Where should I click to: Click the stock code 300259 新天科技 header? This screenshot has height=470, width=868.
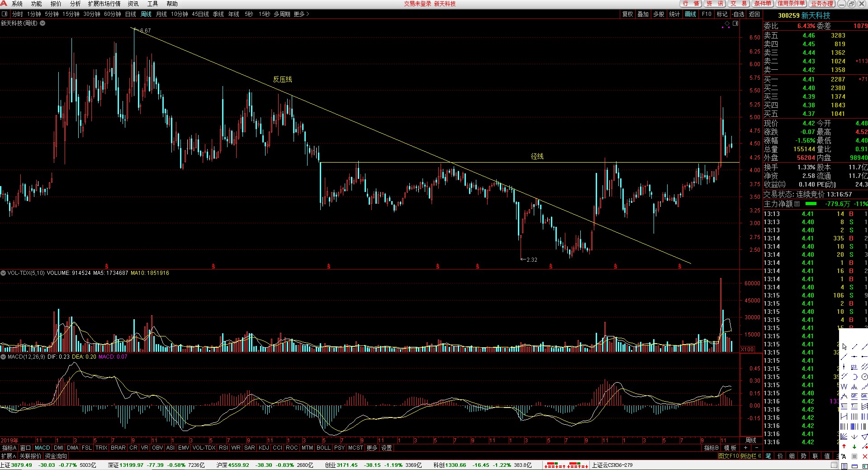pos(804,15)
